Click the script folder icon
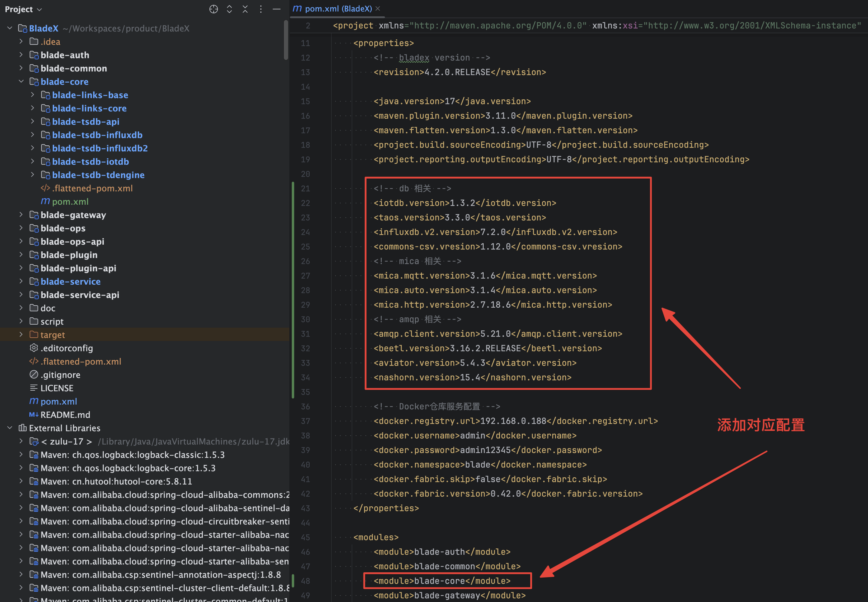Viewport: 868px width, 602px height. [34, 321]
